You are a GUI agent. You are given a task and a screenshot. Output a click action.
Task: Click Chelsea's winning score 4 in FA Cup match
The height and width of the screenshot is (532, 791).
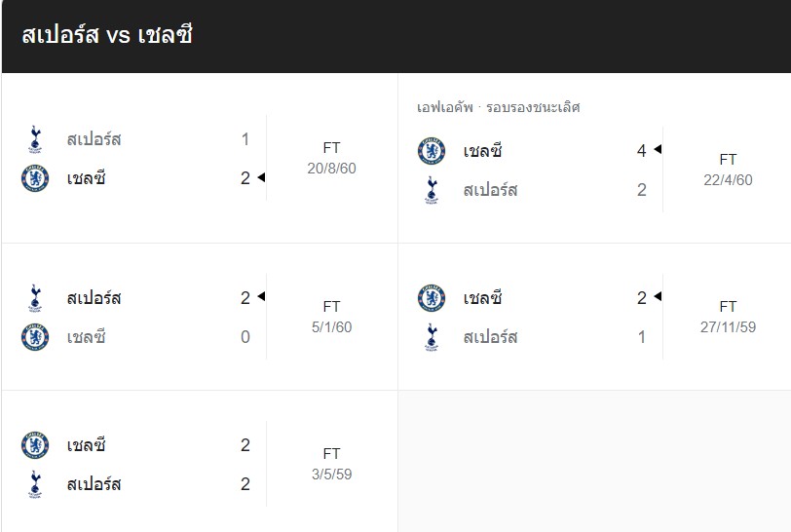pyautogui.click(x=641, y=151)
